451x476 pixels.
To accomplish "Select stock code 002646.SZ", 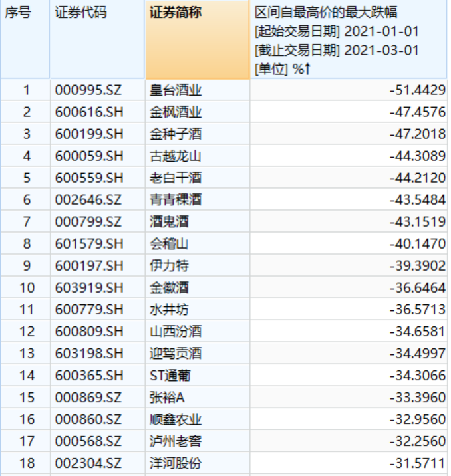I will pos(88,199).
